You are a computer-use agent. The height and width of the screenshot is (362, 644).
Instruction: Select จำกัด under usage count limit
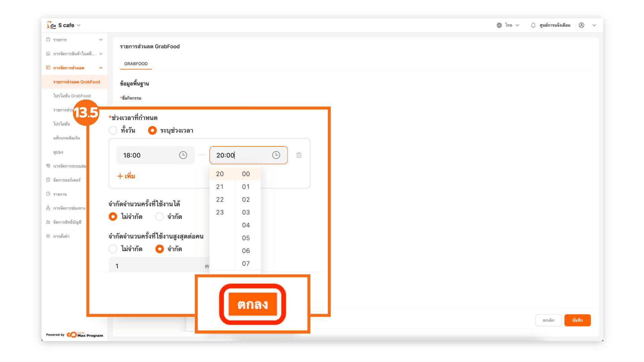pyautogui.click(x=160, y=217)
